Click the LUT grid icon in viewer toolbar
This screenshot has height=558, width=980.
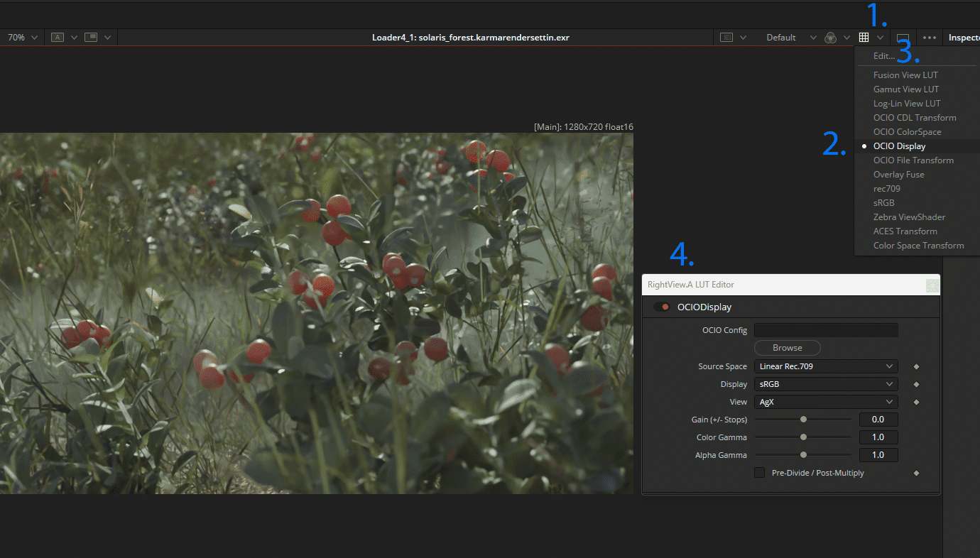pyautogui.click(x=864, y=38)
